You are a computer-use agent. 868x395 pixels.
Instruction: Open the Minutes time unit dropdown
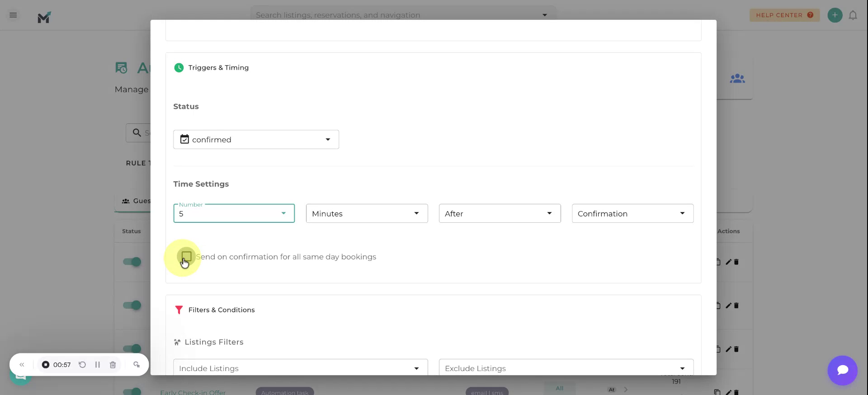point(367,213)
